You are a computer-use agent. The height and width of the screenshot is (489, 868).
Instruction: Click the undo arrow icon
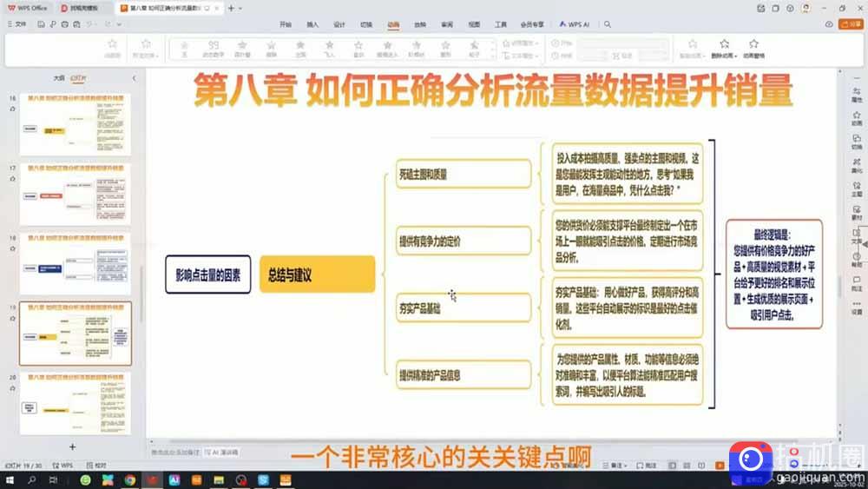(89, 24)
